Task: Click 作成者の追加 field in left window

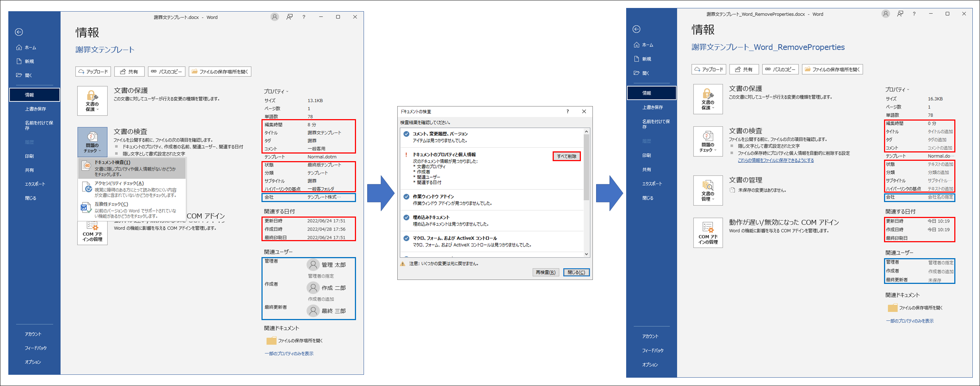Action: (x=321, y=299)
